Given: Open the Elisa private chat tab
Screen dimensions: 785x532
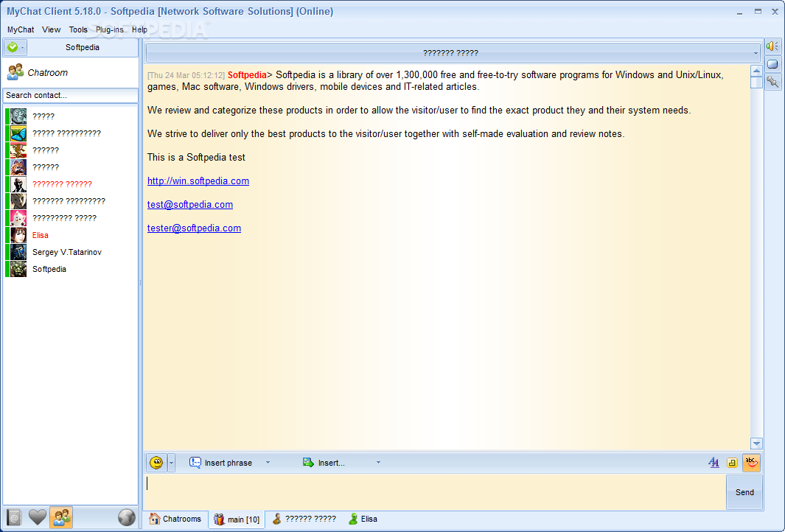Looking at the screenshot, I should [363, 519].
